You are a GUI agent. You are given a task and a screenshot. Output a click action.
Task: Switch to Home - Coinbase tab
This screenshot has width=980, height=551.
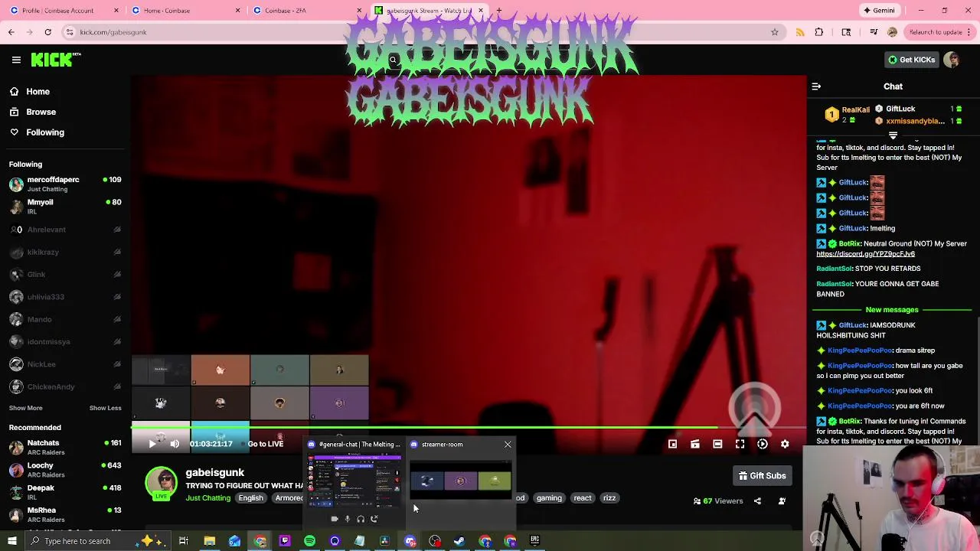pyautogui.click(x=186, y=11)
